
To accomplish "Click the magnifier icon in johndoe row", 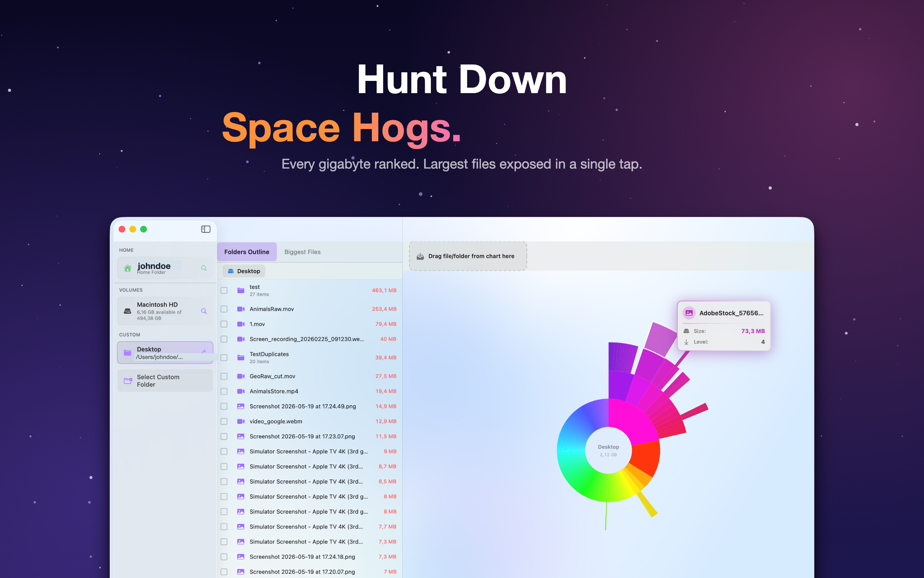I will (x=204, y=268).
